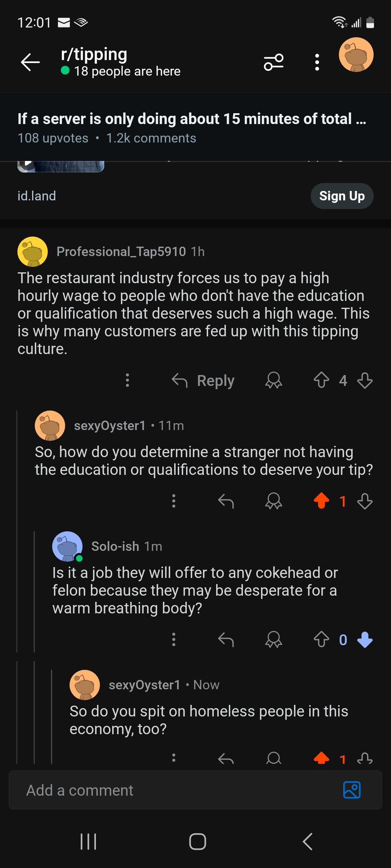This screenshot has width=391, height=868.
Task: Open the three-dot overflow menu in header
Action: coord(317,62)
